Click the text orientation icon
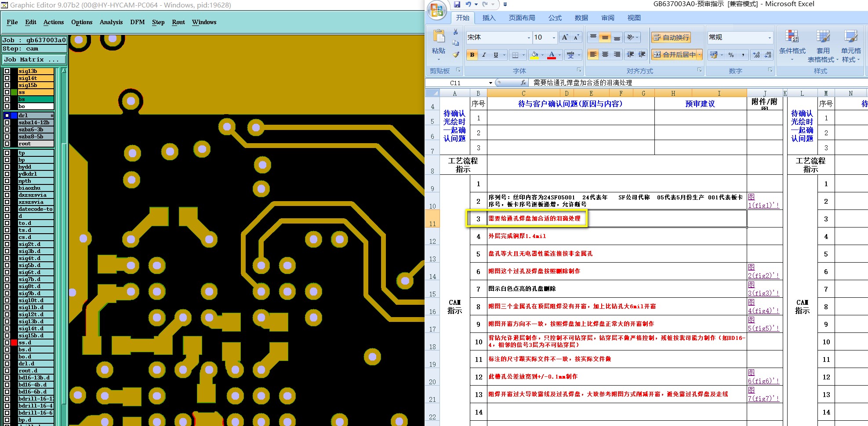 click(x=631, y=37)
